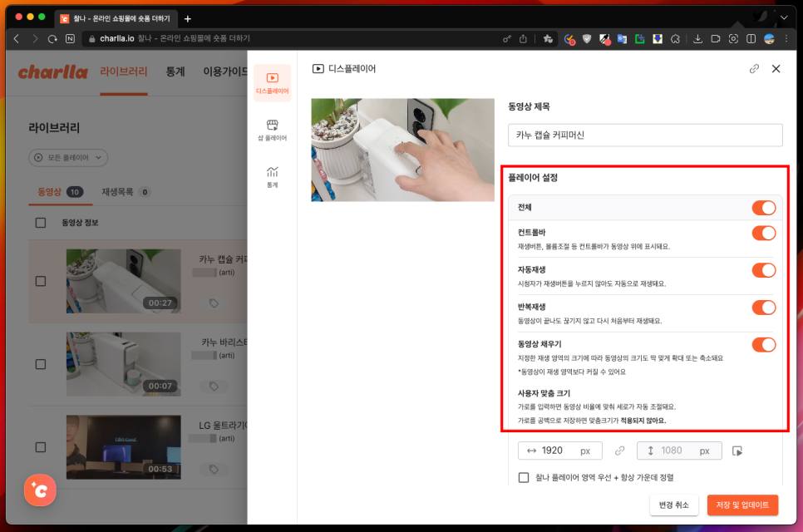Check the 카누 캡슐 video row checkbox
The width and height of the screenshot is (803, 532).
tap(41, 281)
